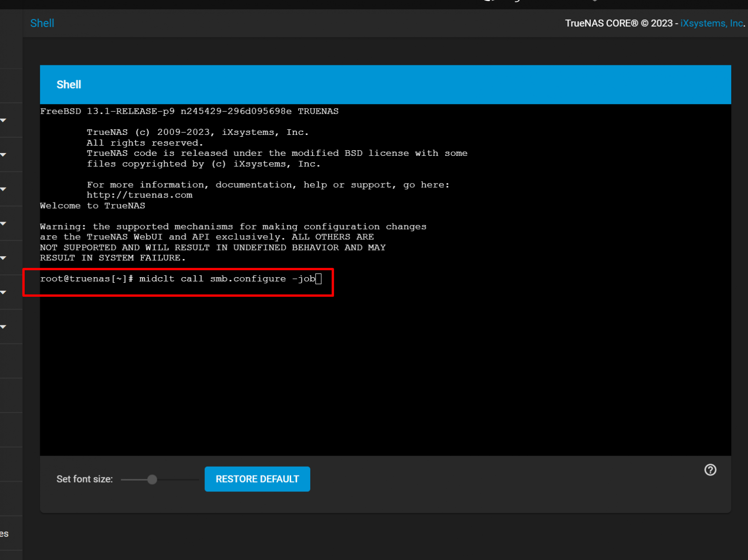Click the RESTORE DEFAULT button
Viewport: 748px width, 560px height.
point(257,479)
